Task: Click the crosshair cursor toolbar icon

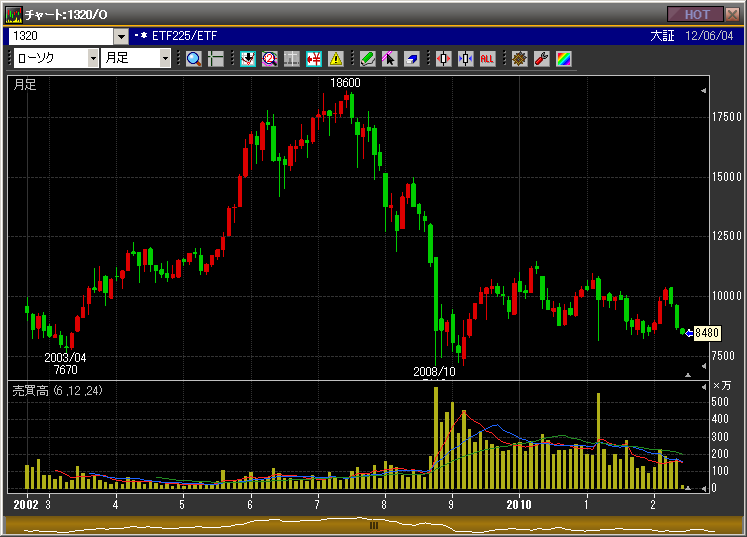Action: tap(216, 58)
